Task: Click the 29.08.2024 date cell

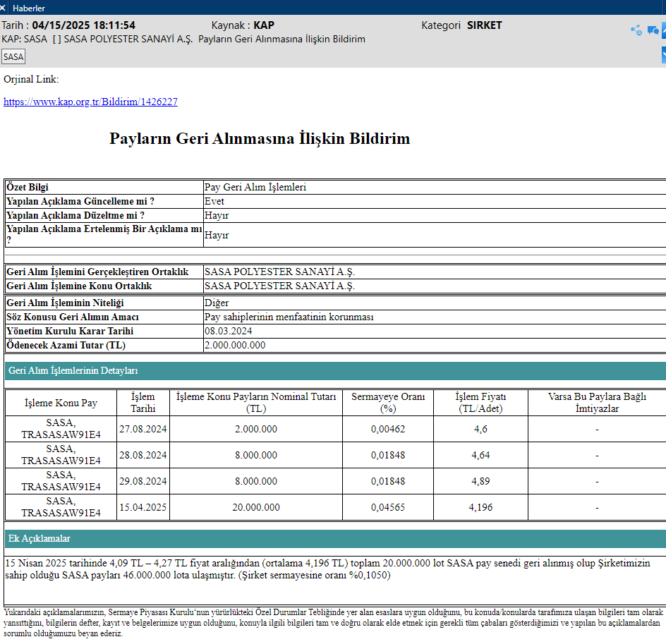Action: (x=143, y=481)
